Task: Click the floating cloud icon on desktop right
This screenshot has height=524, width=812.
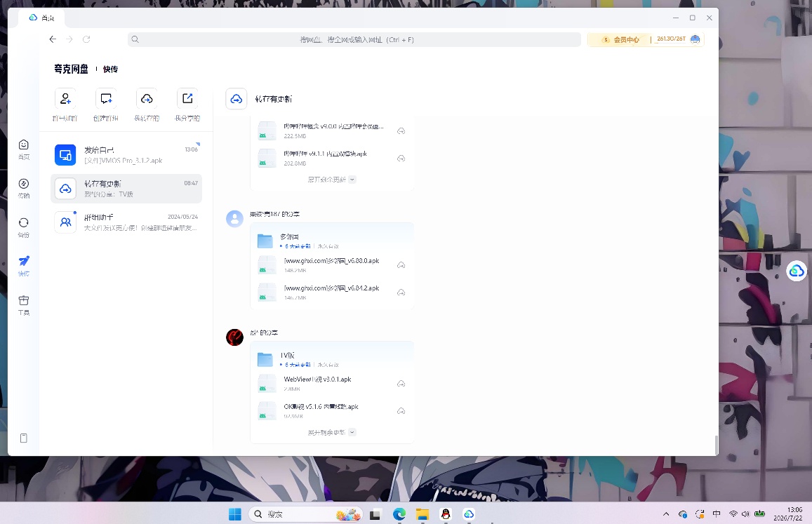Action: pos(797,271)
